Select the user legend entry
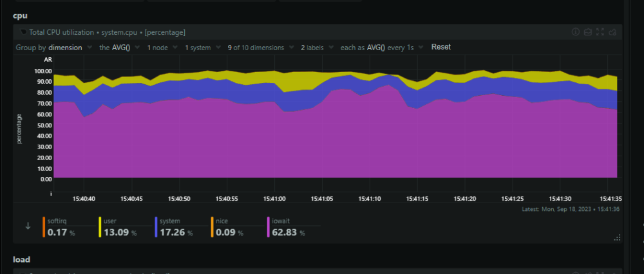644x274 pixels. [124, 227]
